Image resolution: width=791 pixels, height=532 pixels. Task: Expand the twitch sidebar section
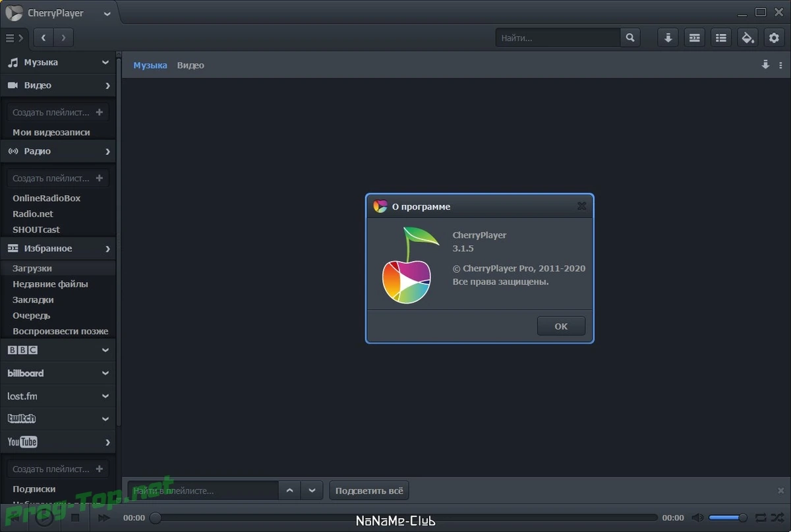[x=58, y=419]
